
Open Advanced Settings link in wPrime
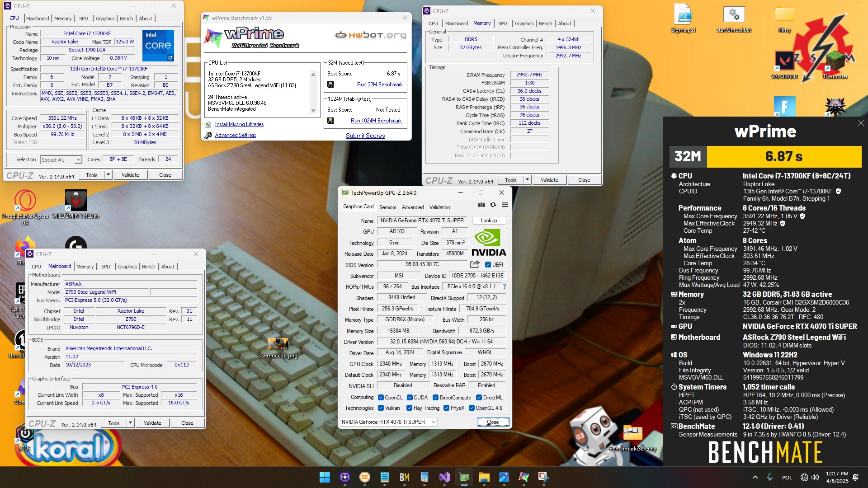236,135
